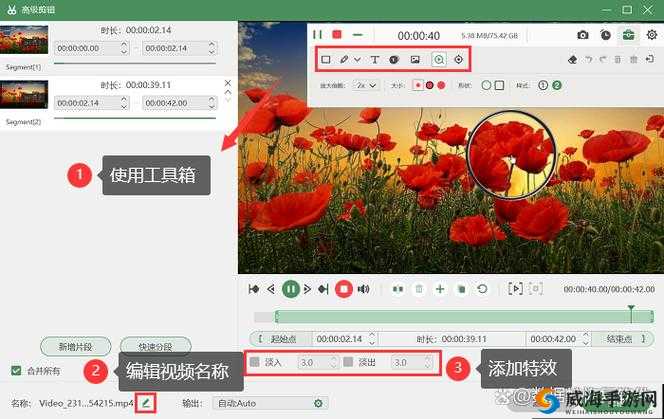Play selected range bracket-play icon
This screenshot has height=419, width=664.
pyautogui.click(x=515, y=289)
